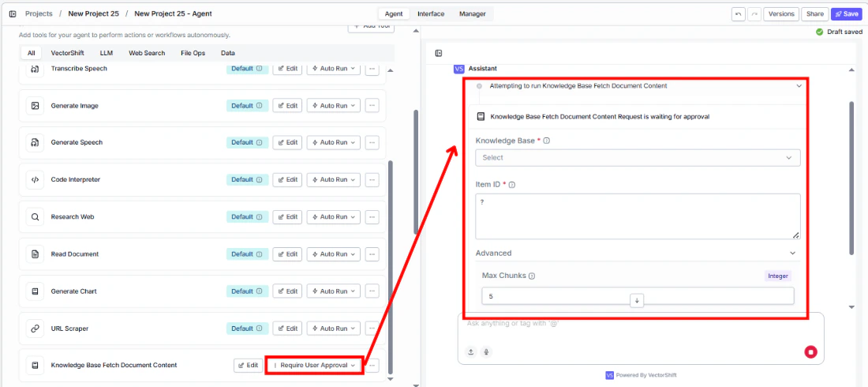This screenshot has height=387, width=868.
Task: Click the Generate Chart tool icon
Action: pos(35,291)
